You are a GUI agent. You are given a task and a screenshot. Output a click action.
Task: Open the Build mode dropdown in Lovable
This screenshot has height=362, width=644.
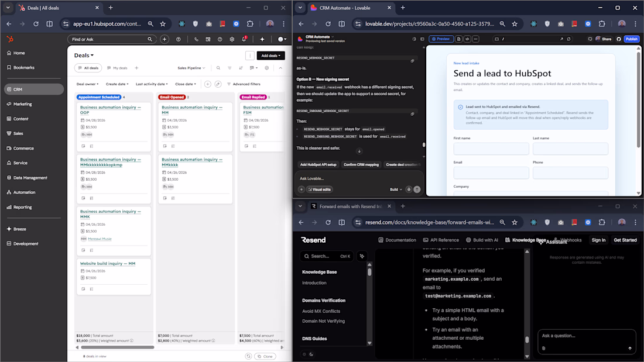tap(396, 189)
